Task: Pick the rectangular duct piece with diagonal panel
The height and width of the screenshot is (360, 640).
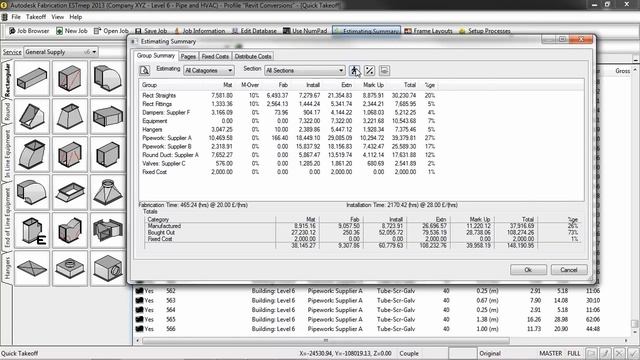Action: pyautogui.click(x=70, y=78)
